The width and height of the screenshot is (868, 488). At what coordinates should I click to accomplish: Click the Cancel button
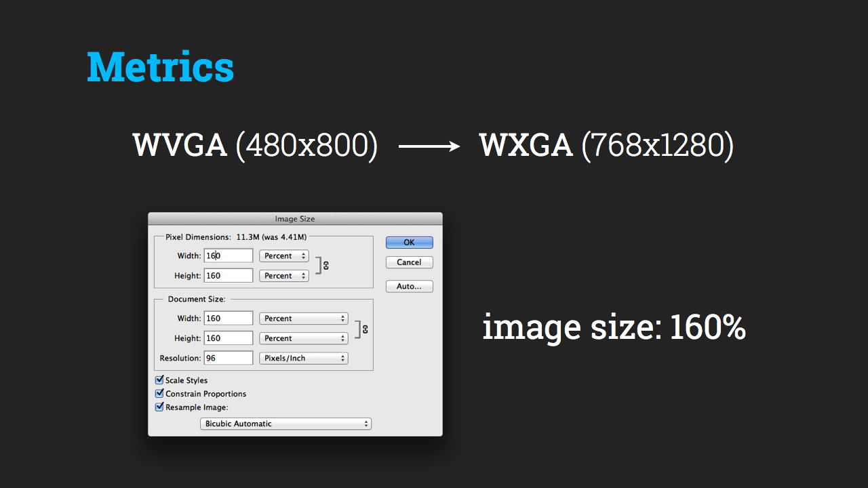click(409, 262)
